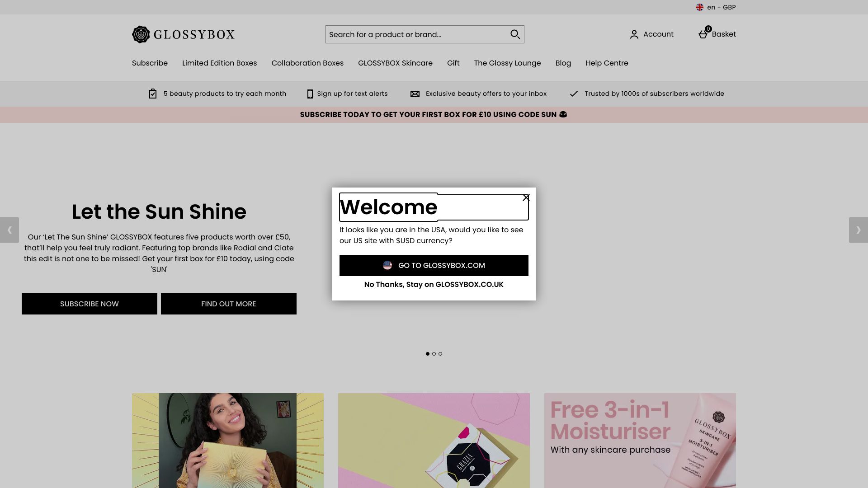The width and height of the screenshot is (868, 488).
Task: Click the GLOSSYBOX crown logo
Action: pyautogui.click(x=141, y=34)
